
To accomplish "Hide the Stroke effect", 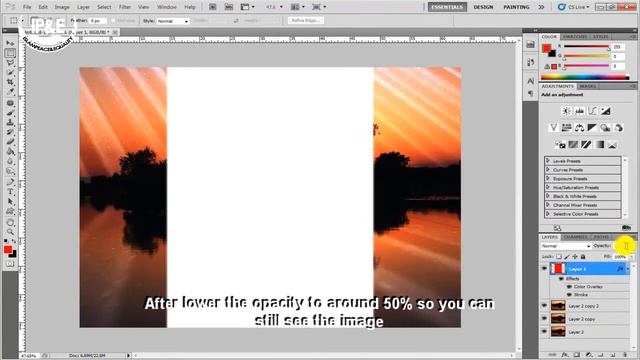I will tap(569, 294).
